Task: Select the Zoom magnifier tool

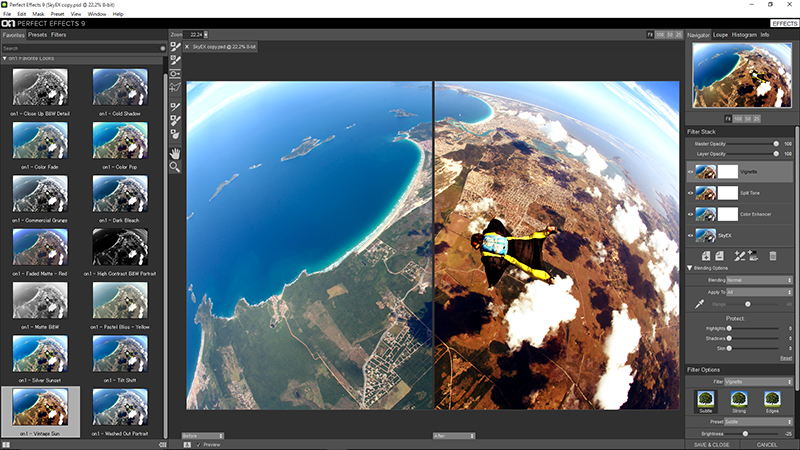Action: [x=175, y=167]
